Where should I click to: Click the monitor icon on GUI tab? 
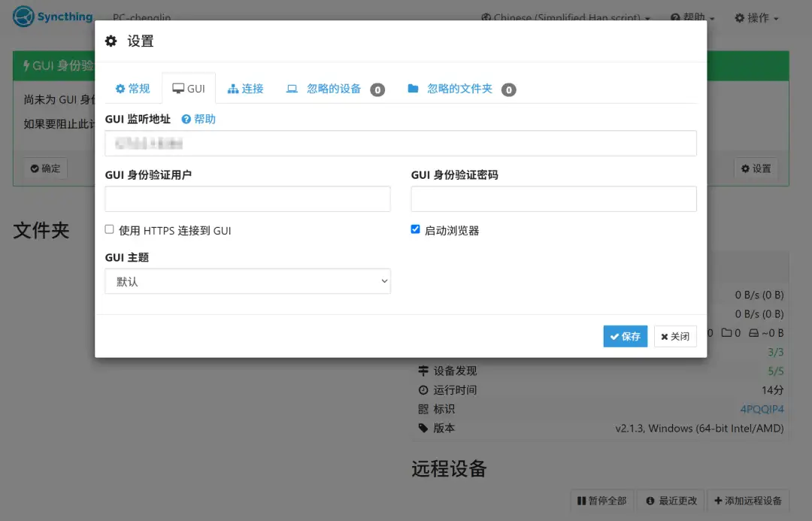(x=178, y=89)
